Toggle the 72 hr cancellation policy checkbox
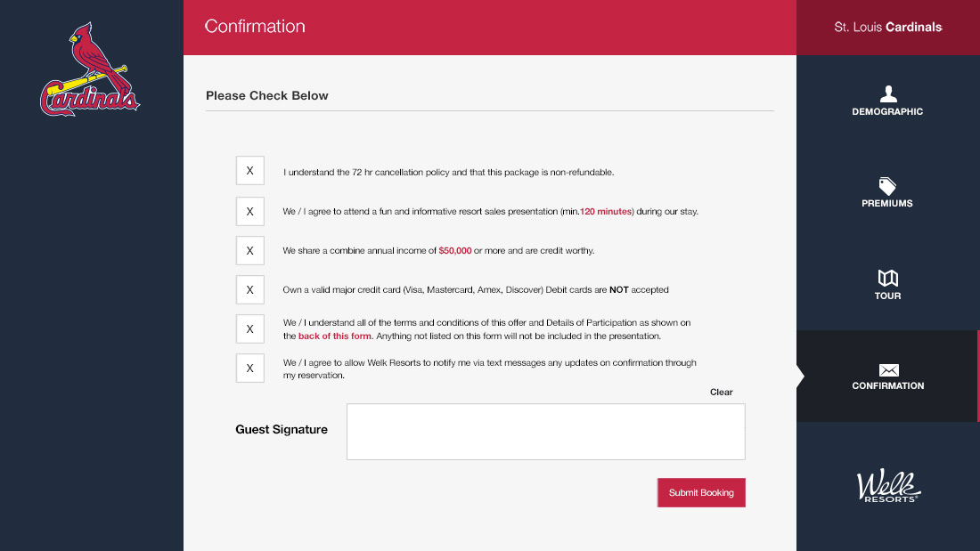The height and width of the screenshot is (551, 980). click(250, 171)
